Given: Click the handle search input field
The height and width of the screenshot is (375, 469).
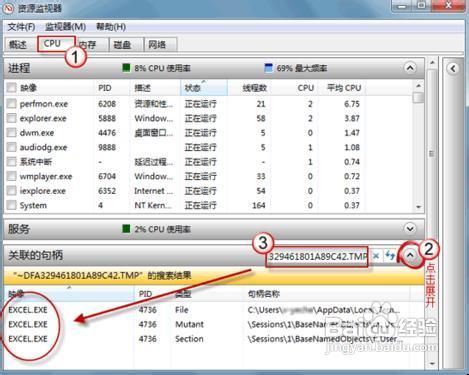Looking at the screenshot, I should point(317,256).
